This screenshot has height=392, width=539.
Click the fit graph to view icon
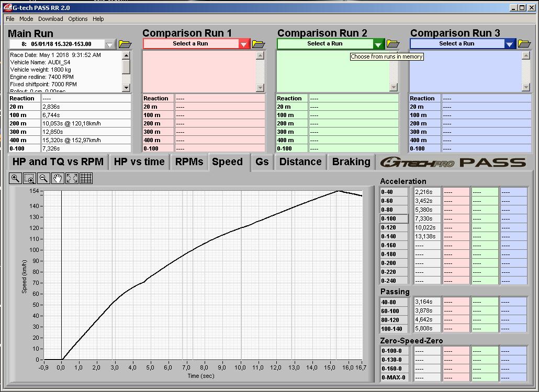[72, 178]
